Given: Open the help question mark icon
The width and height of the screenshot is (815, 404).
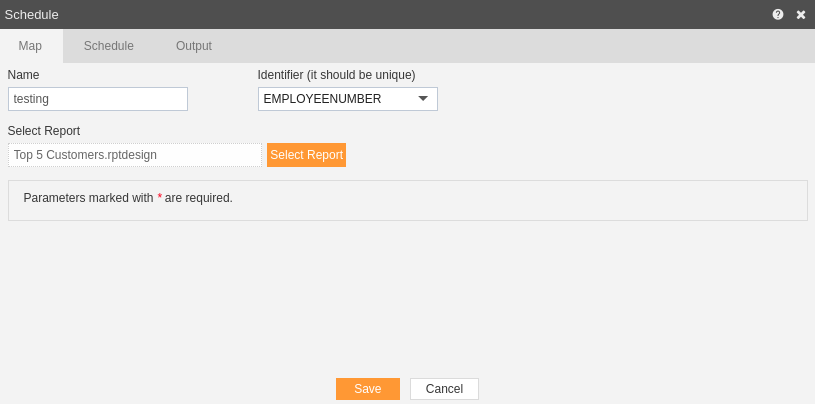Looking at the screenshot, I should (778, 15).
